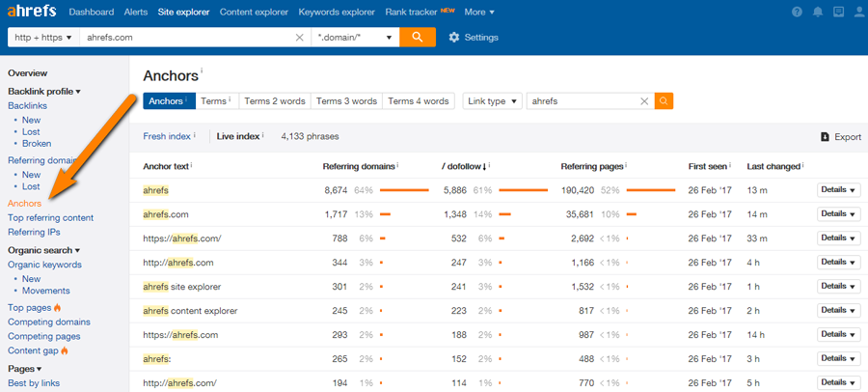Select the Anchors tab
Screen dimensions: 868x392
[169, 101]
